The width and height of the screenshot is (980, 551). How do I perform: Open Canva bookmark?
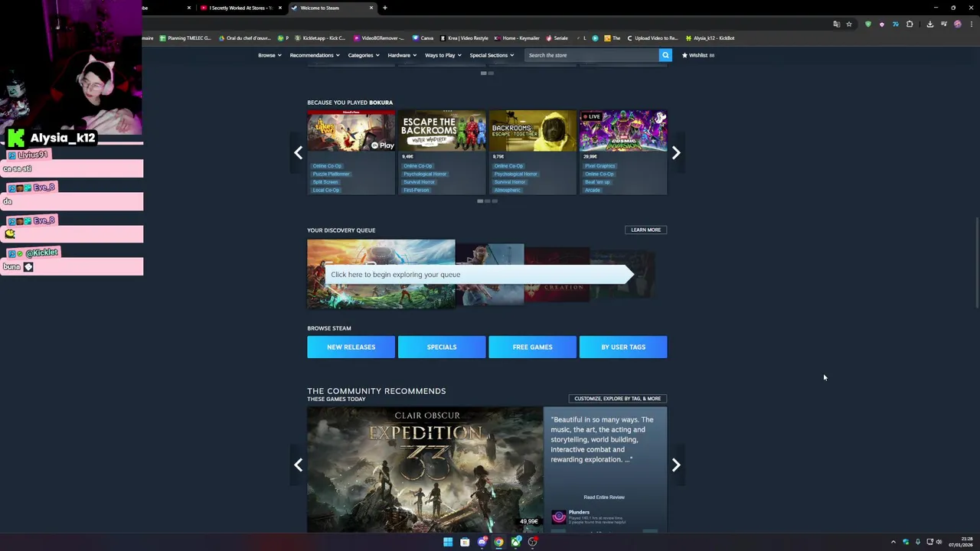(x=423, y=37)
